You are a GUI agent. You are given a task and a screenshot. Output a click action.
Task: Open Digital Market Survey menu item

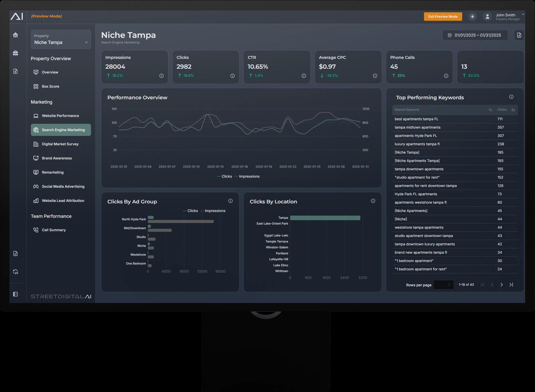click(60, 144)
